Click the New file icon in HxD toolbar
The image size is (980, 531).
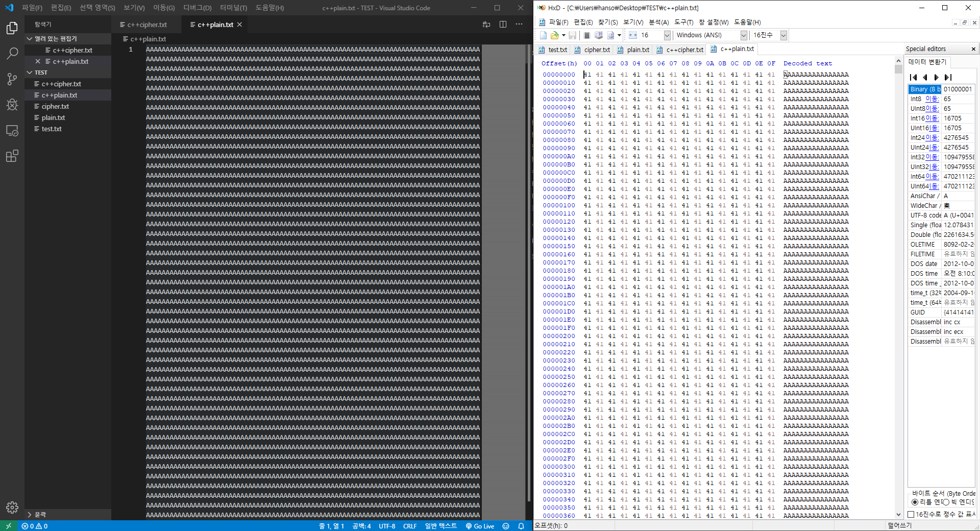[543, 35]
